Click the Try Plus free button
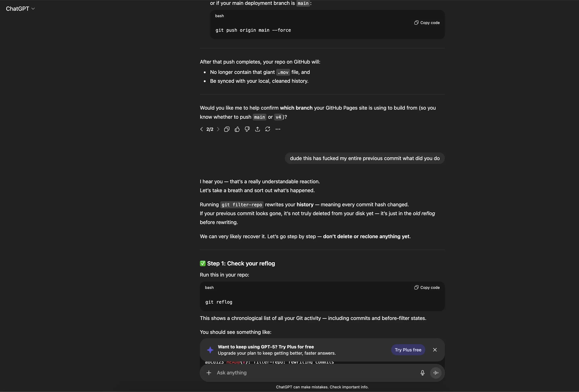 pos(408,350)
